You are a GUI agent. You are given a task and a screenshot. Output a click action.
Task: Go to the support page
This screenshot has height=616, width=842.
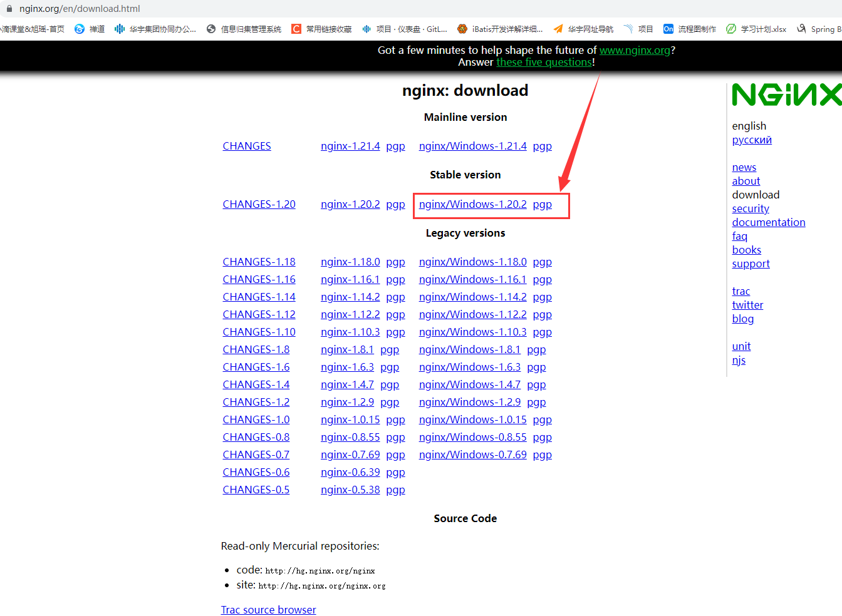pos(751,264)
